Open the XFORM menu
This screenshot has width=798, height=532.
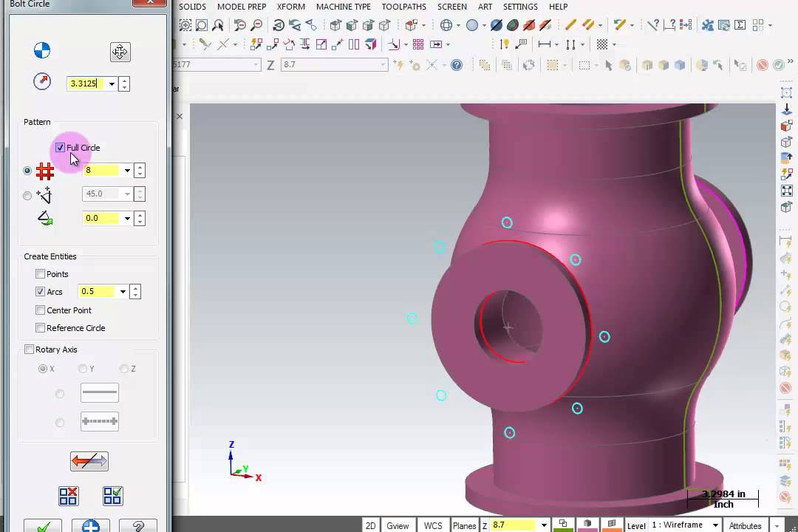291,7
